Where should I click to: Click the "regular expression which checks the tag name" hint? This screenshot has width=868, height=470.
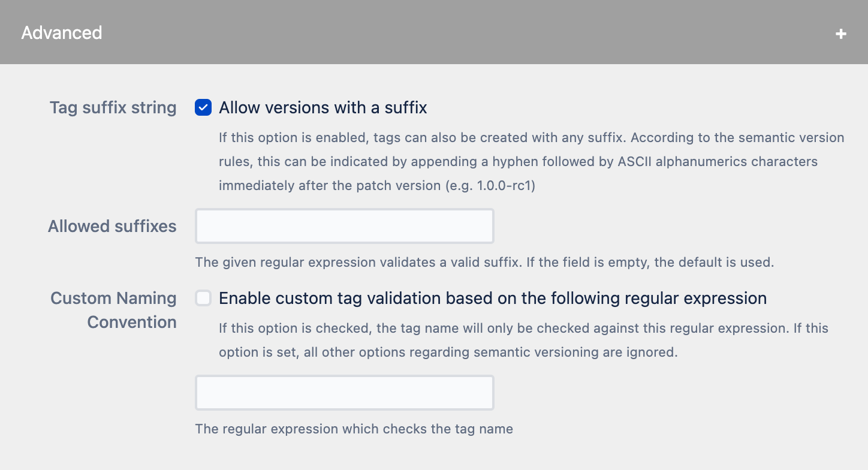click(354, 429)
